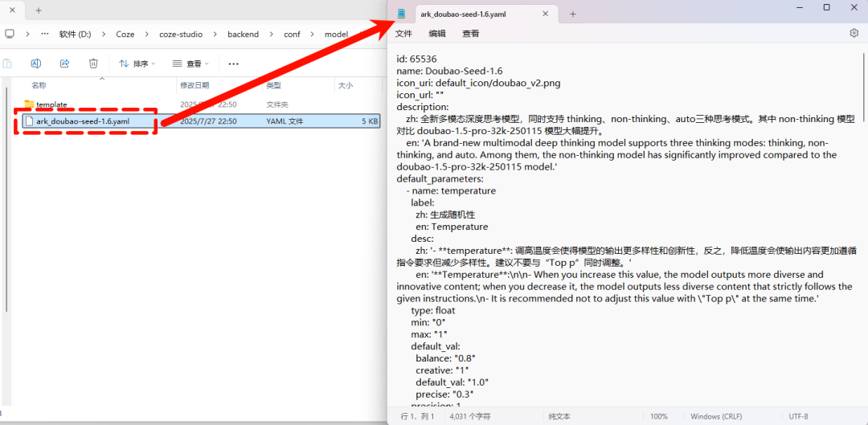Image resolution: width=868 pixels, height=425 pixels.
Task: Go to backend folder in breadcrumb
Action: (x=243, y=34)
